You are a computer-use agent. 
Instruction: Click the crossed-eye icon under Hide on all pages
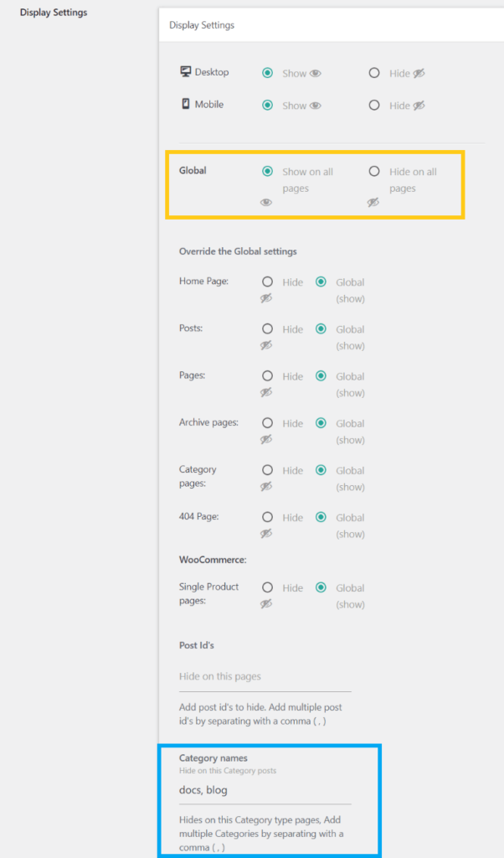click(373, 202)
